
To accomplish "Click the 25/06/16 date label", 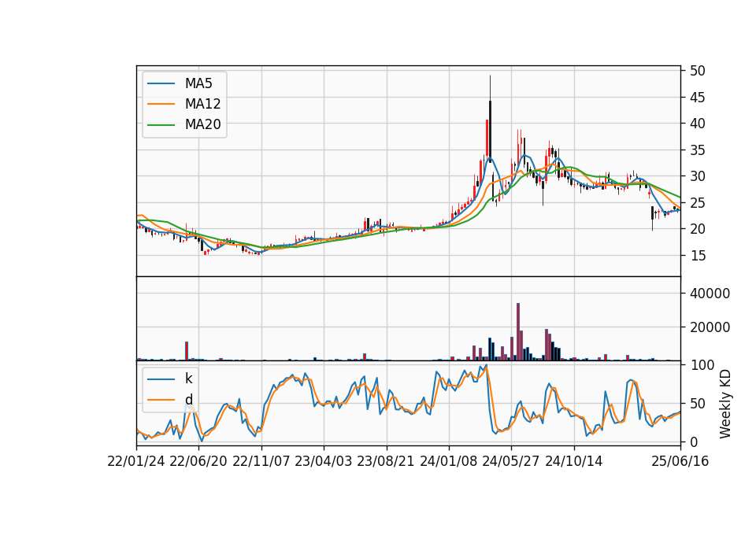I will pyautogui.click(x=680, y=461).
